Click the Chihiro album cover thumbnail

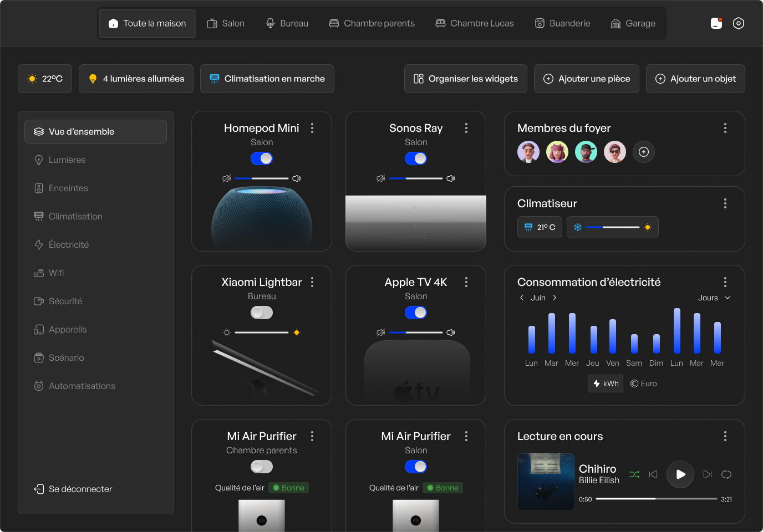click(x=546, y=482)
